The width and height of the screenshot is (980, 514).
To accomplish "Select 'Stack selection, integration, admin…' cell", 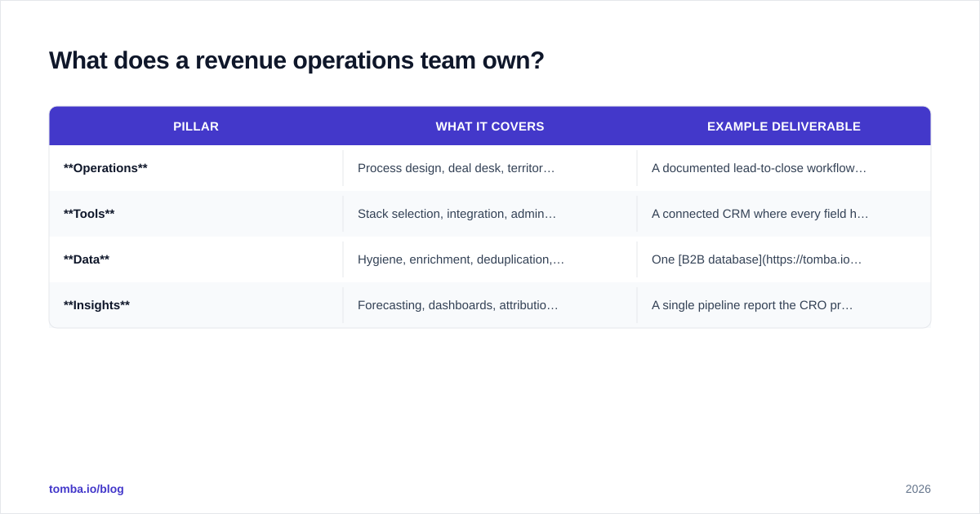I will tap(490, 214).
